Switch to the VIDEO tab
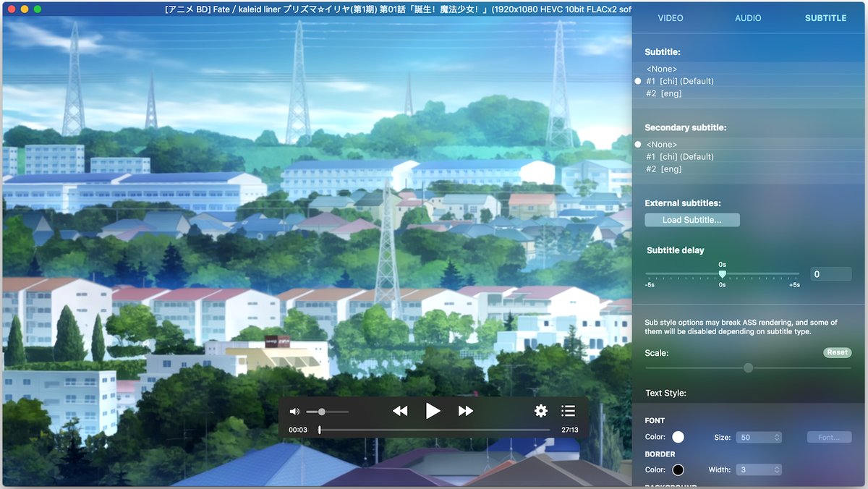Screen dimensions: 868x489 670,18
